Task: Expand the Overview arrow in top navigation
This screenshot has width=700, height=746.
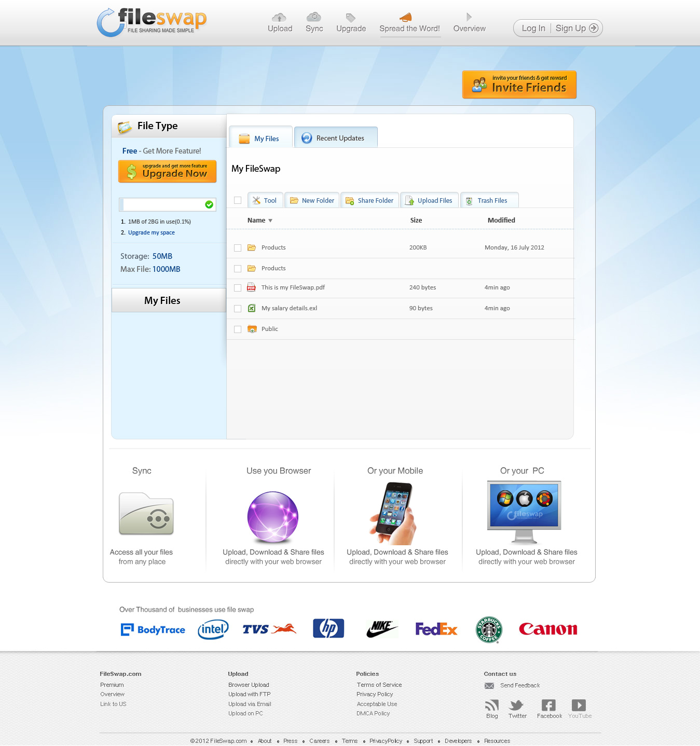Action: (469, 17)
